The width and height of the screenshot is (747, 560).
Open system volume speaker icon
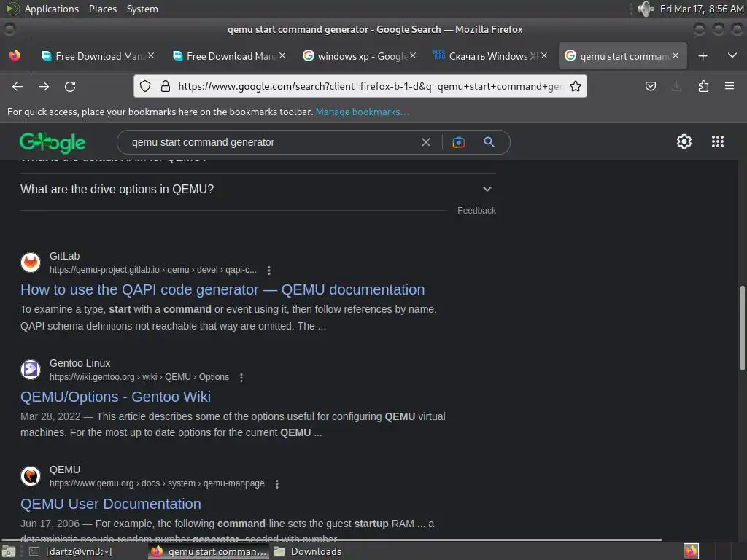[x=645, y=9]
